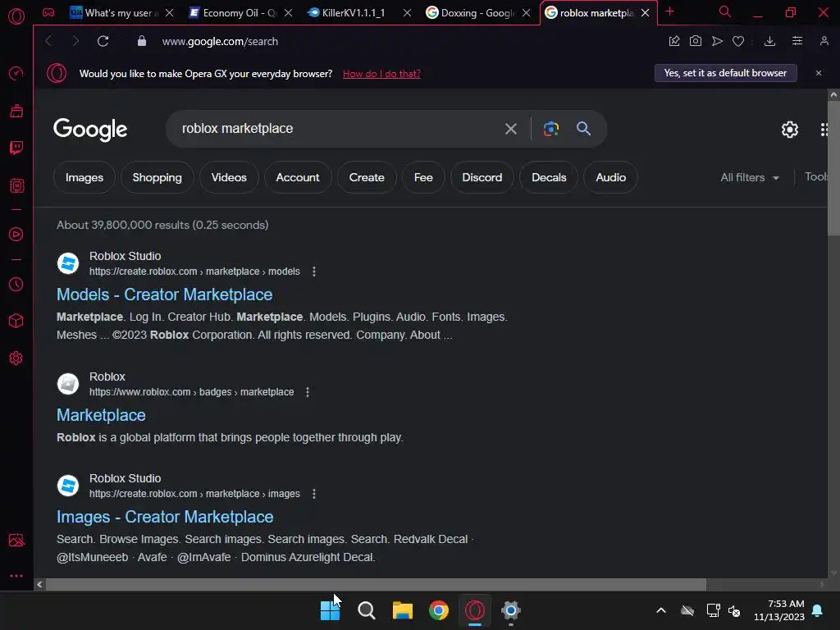This screenshot has width=840, height=630.
Task: Open options for badges marketplace result three dots
Action: coord(308,392)
